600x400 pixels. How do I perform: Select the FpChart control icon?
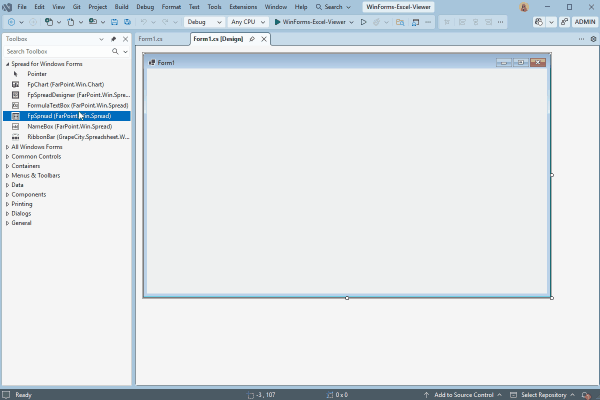click(x=15, y=84)
